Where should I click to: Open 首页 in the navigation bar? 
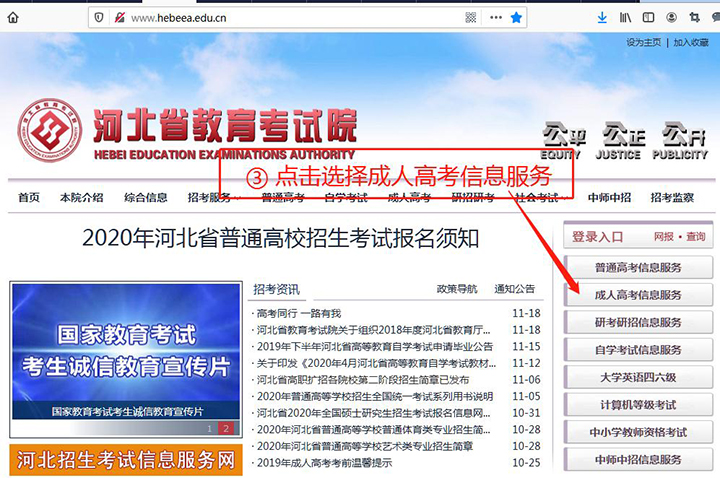pyautogui.click(x=29, y=198)
